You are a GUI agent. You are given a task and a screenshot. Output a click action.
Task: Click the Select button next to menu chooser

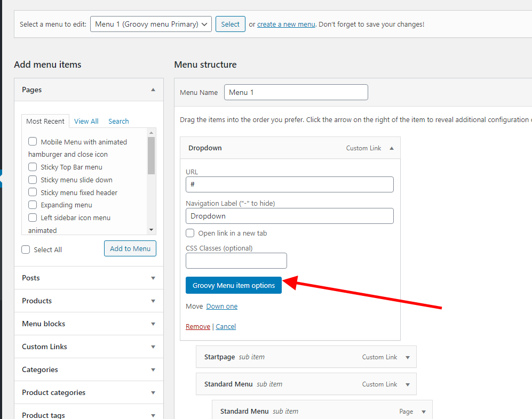[x=230, y=24]
